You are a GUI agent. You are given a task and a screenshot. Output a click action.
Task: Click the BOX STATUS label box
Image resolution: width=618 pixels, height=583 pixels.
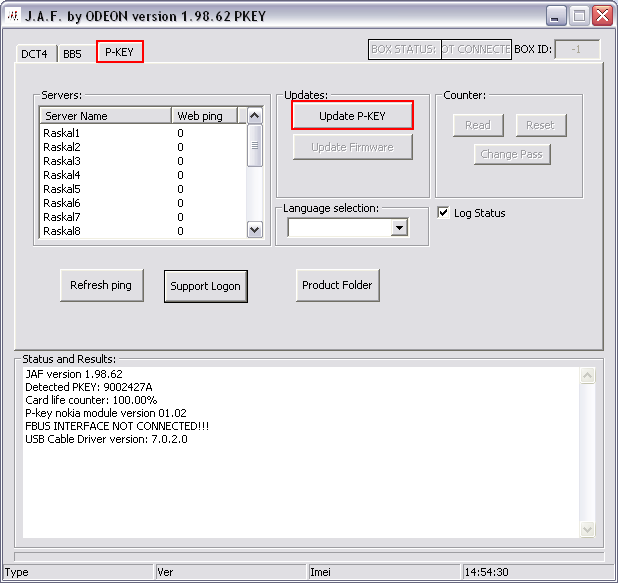pyautogui.click(x=404, y=49)
